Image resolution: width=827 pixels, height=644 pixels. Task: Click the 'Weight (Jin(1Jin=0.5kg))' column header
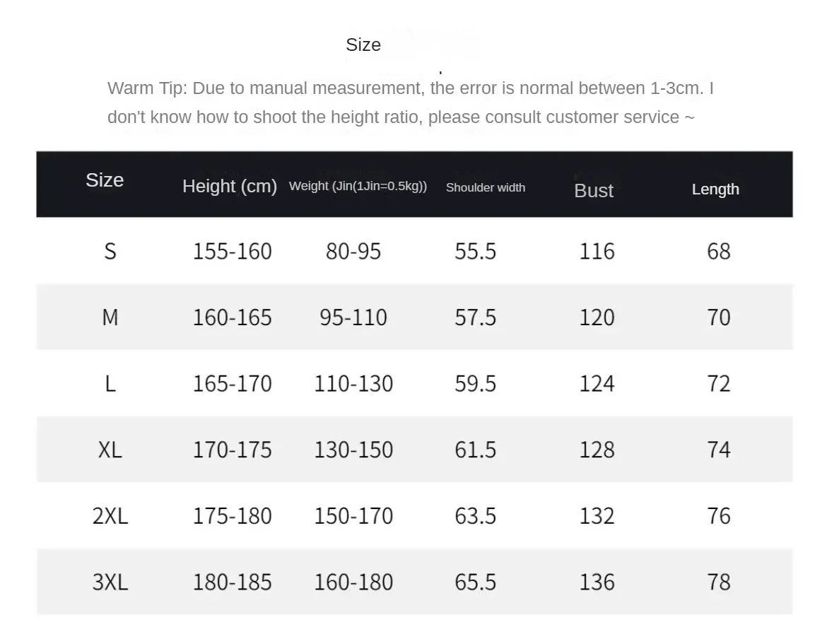click(x=358, y=186)
